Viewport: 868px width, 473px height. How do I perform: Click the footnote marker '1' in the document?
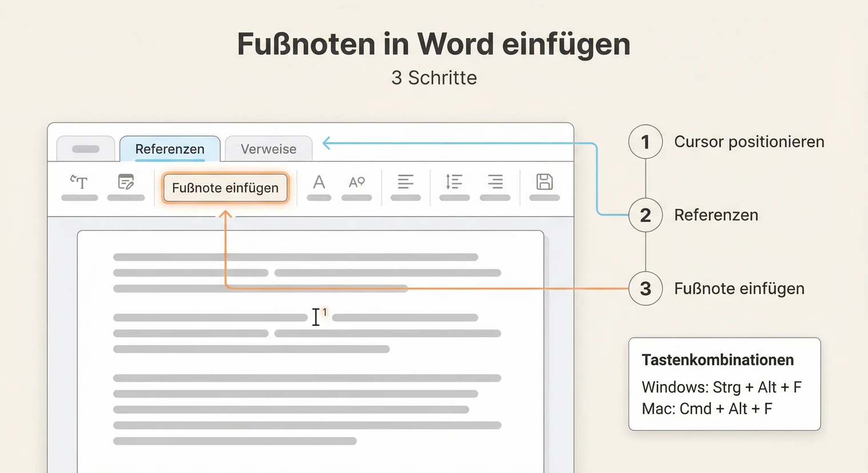[325, 310]
